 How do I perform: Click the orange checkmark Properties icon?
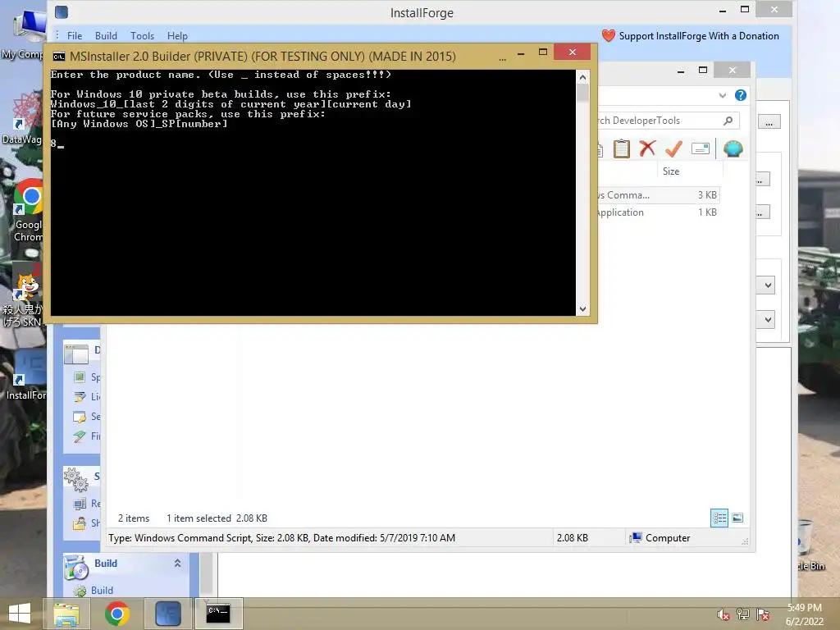click(673, 148)
